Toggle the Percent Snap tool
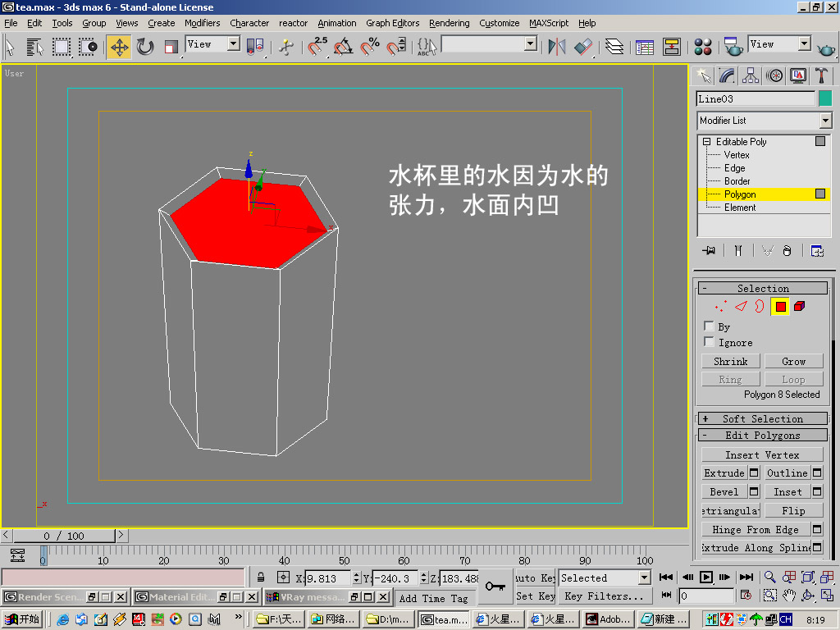Viewport: 840px width, 630px height. coord(370,47)
